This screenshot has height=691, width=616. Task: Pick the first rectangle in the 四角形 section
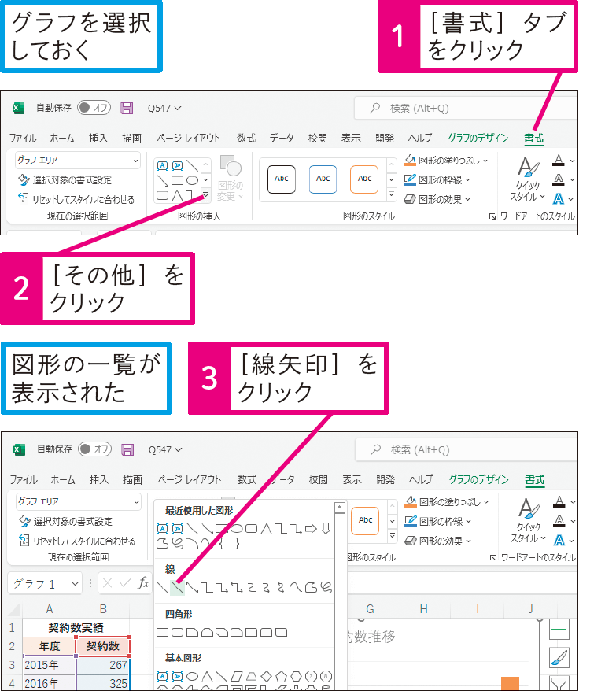coord(163,632)
